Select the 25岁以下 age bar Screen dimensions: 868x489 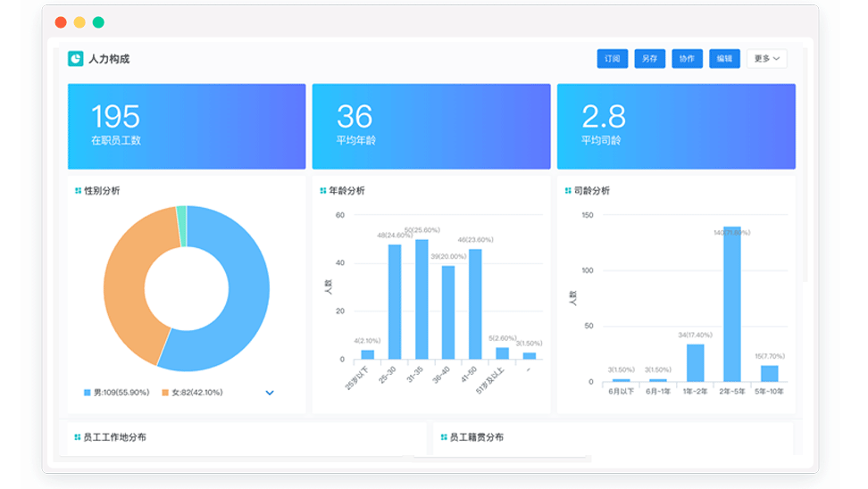(x=368, y=354)
